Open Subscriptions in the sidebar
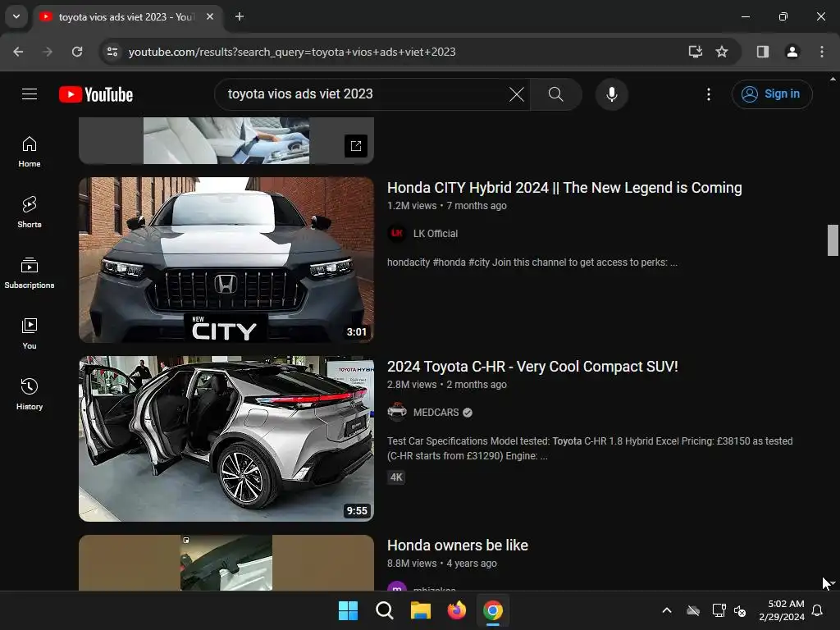 (30, 273)
